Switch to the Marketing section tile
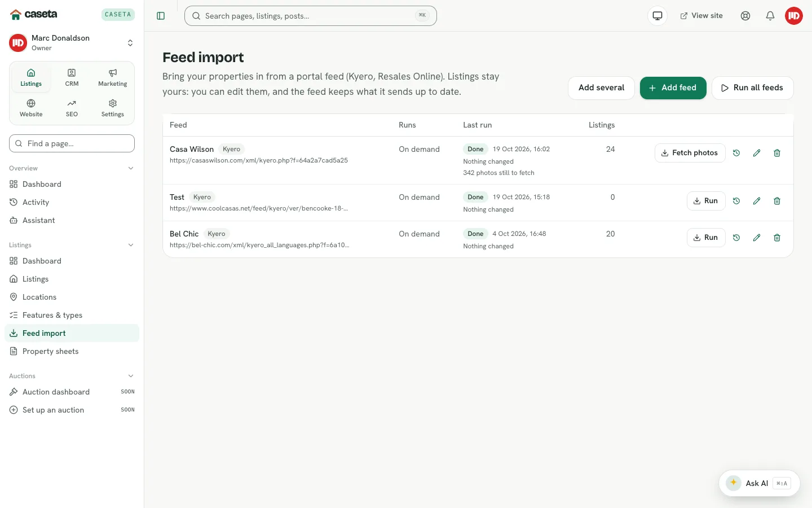This screenshot has height=508, width=812. tap(113, 78)
